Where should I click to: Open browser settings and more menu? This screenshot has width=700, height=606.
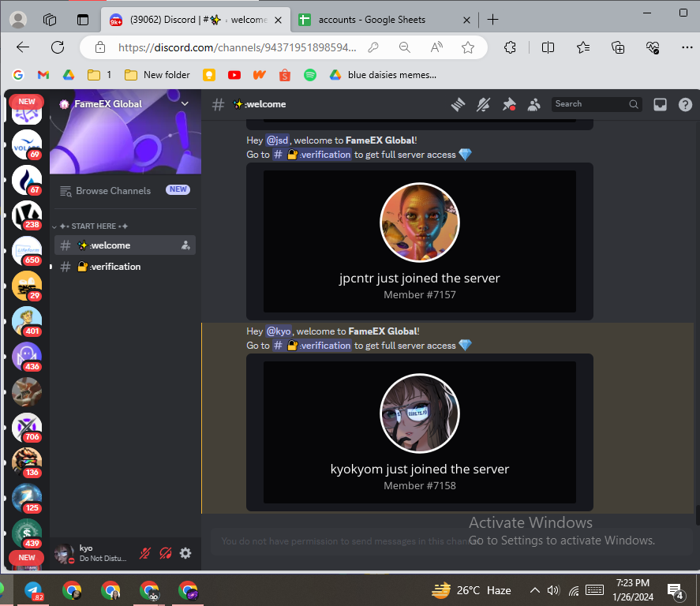click(687, 47)
